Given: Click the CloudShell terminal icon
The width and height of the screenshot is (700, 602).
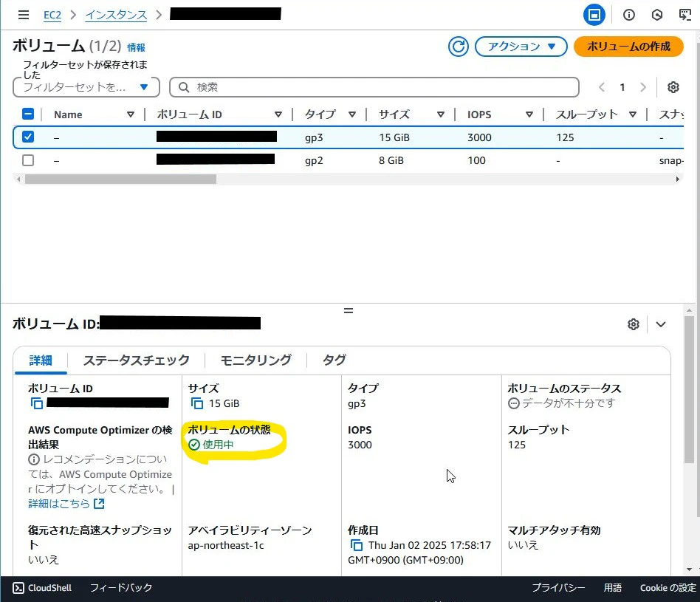Looking at the screenshot, I should click(x=18, y=588).
